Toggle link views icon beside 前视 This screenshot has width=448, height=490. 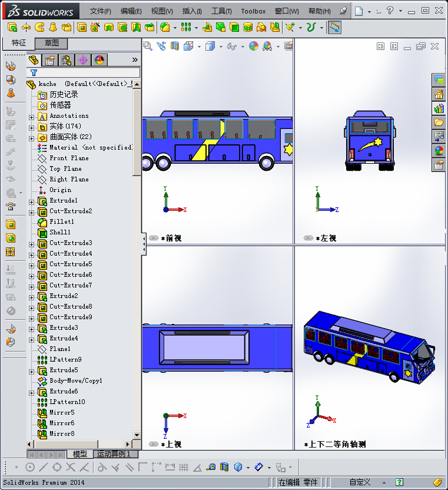tap(154, 238)
